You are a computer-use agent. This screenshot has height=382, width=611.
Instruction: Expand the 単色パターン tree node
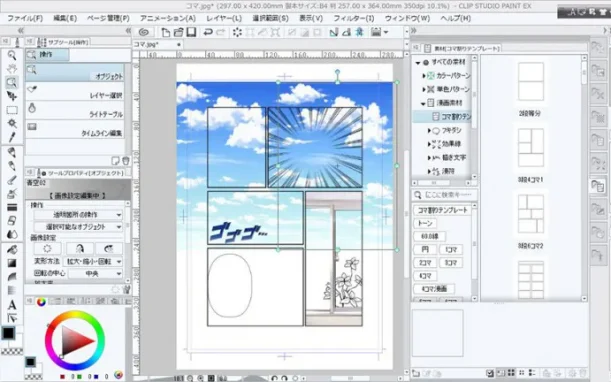pyautogui.click(x=424, y=89)
